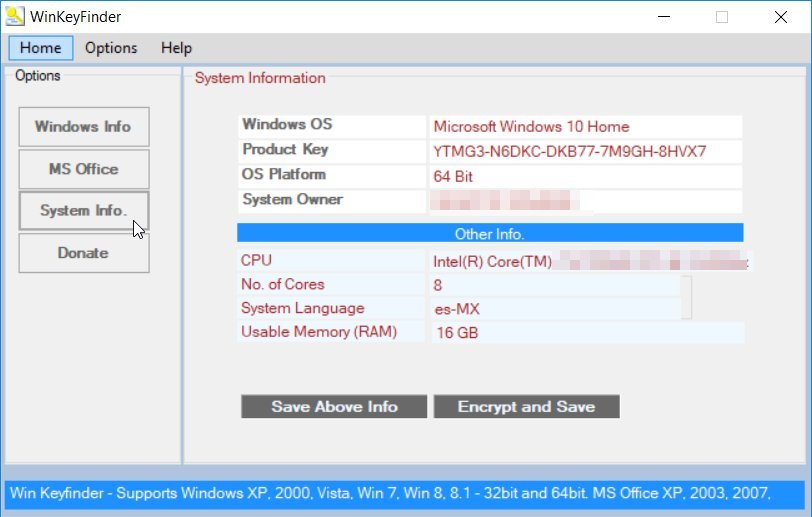The image size is (812, 517).
Task: Click the Donate button
Action: tap(84, 253)
